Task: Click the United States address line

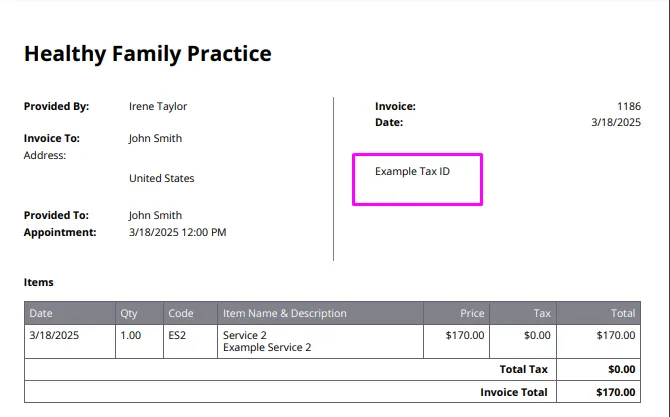Action: [x=162, y=178]
